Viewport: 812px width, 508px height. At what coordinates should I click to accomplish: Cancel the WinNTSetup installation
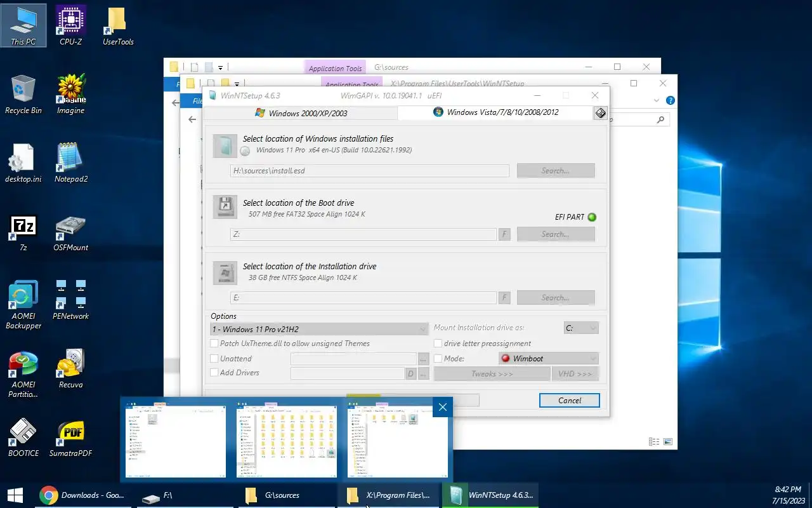click(570, 400)
